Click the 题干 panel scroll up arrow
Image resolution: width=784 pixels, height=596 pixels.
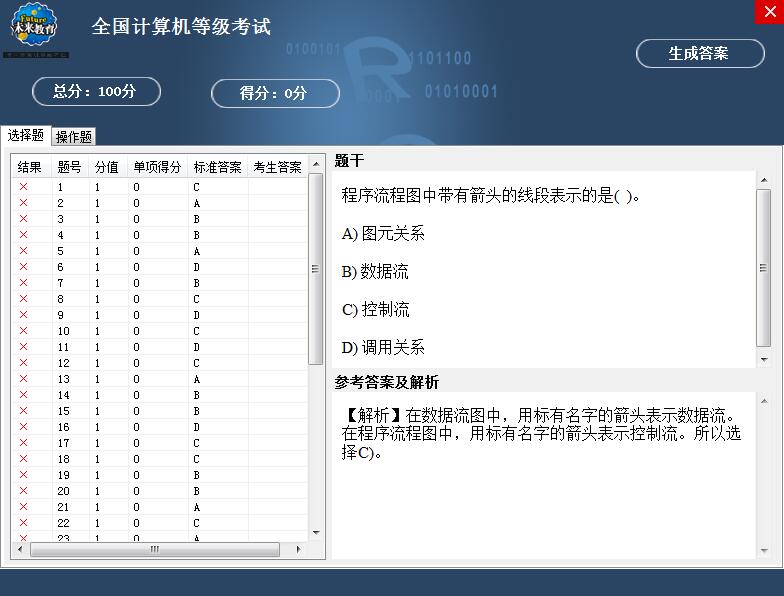point(764,180)
